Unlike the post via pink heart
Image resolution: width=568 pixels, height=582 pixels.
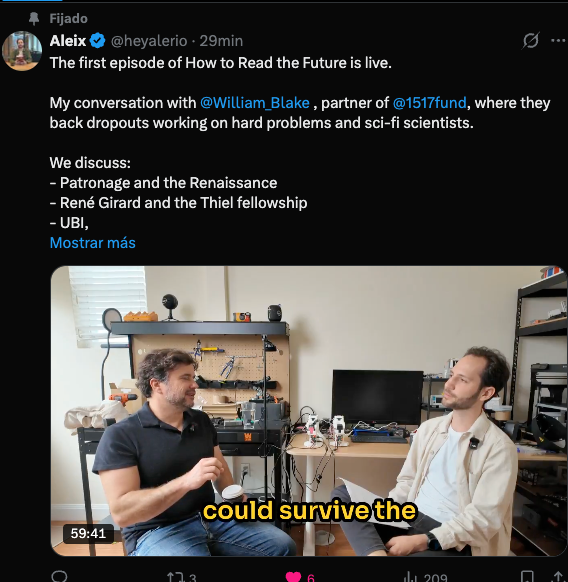click(293, 577)
